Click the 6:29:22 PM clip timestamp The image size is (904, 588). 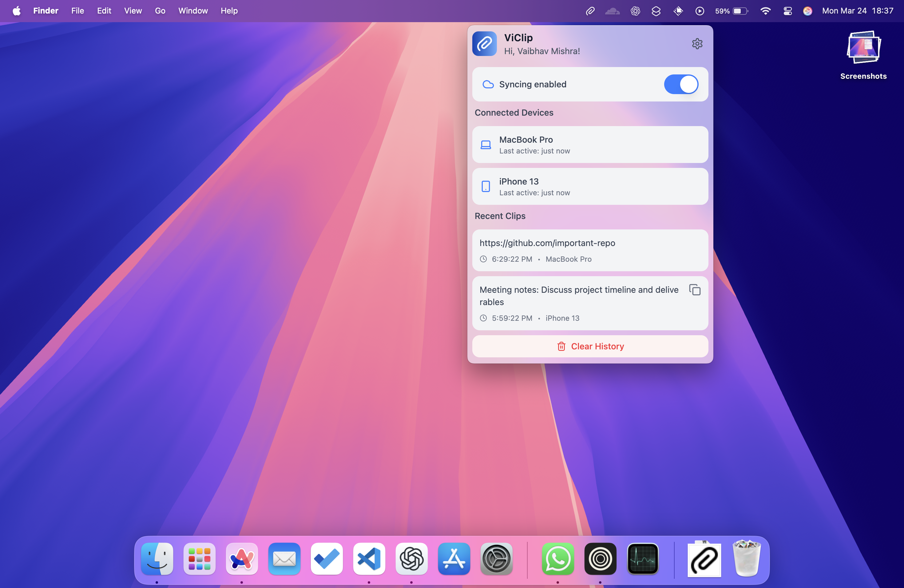pyautogui.click(x=512, y=259)
